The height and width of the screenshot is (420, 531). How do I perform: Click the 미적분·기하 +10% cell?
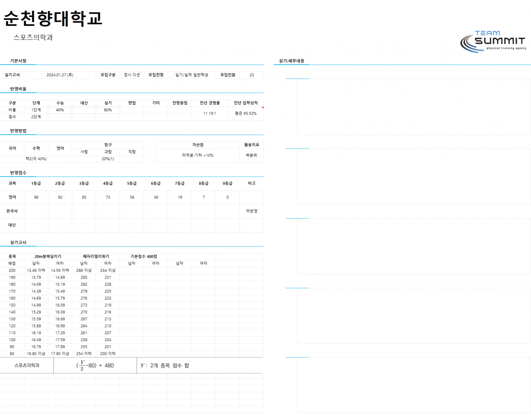(198, 155)
